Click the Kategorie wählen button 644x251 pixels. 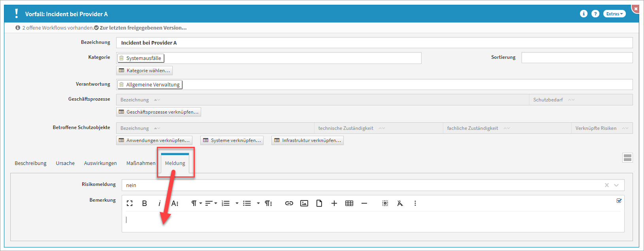pyautogui.click(x=145, y=71)
